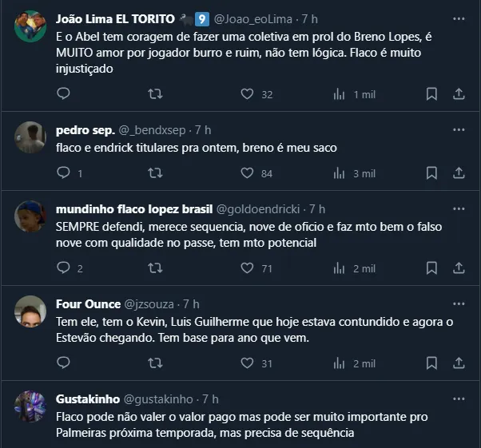View analytics of pedro sep.'s tweet
Image resolution: width=481 pixels, height=448 pixels.
340,173
